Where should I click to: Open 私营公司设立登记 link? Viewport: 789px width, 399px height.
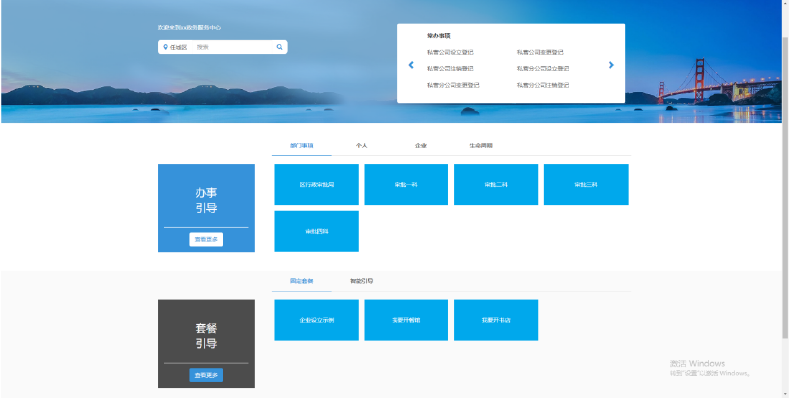[450, 52]
